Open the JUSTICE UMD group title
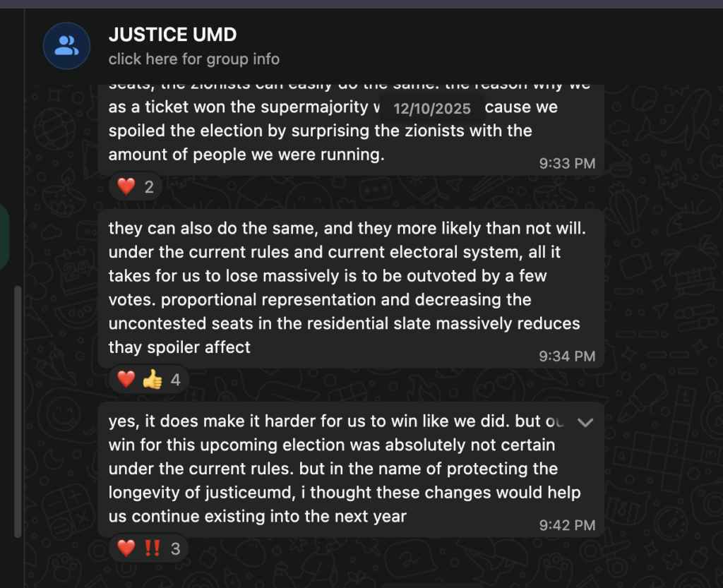This screenshot has height=588, width=723. click(172, 35)
